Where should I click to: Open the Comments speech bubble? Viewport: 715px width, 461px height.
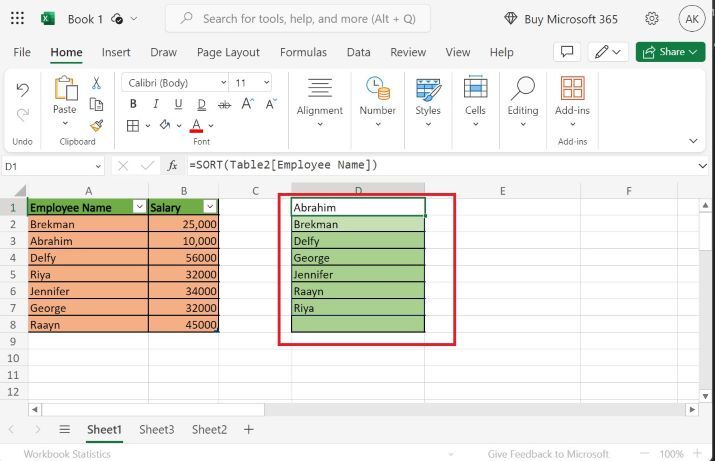click(567, 52)
